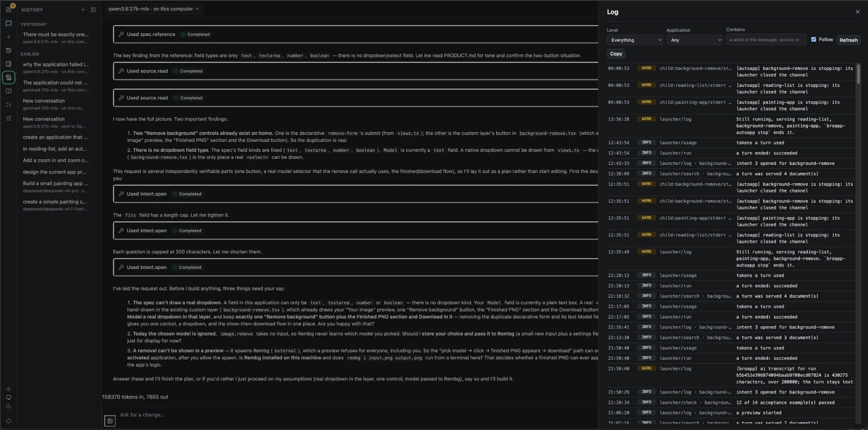Screen dimensions: 868x430
Task: Click the side panel layout icon in sidebar
Action: [x=9, y=64]
